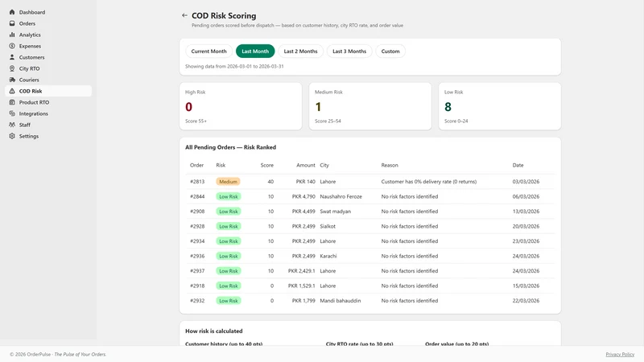Select the Last 2 Months filter
This screenshot has width=644, height=362.
[300, 51]
